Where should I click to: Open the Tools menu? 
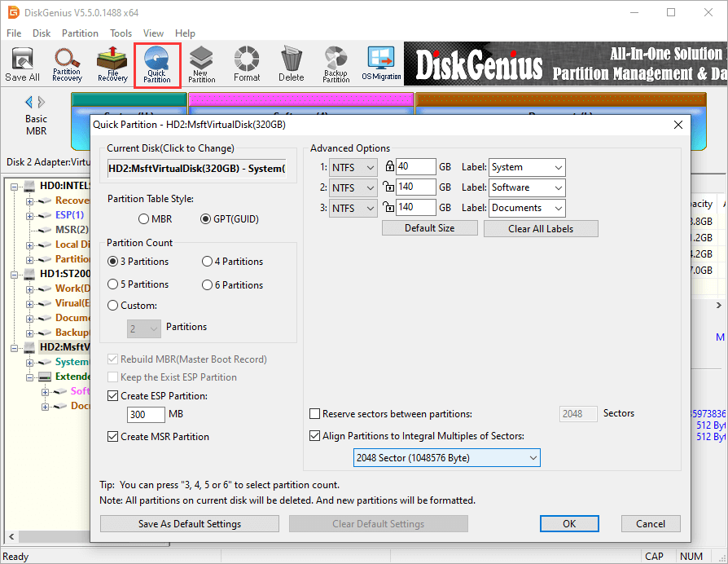click(121, 33)
